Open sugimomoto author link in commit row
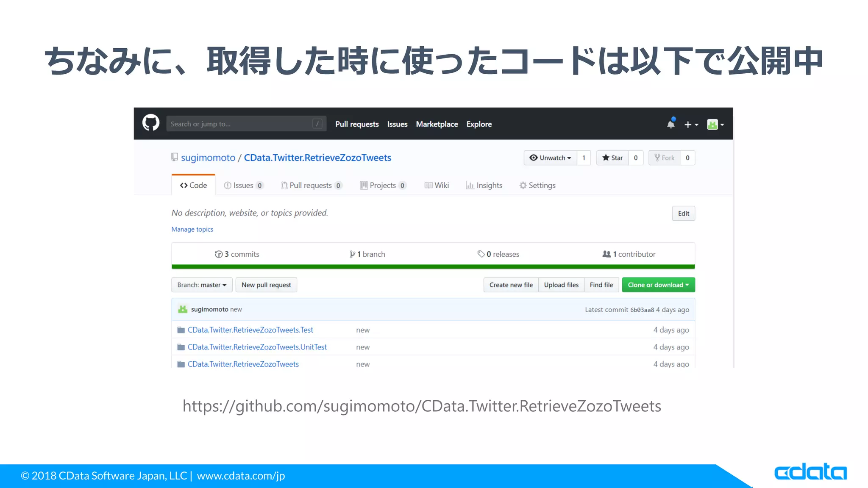 [209, 310]
